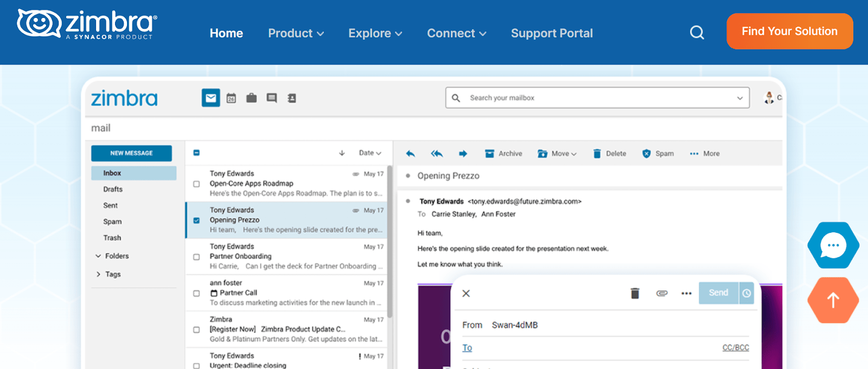Open the Move dropdown menu
Viewport: 868px width, 369px height.
click(558, 154)
